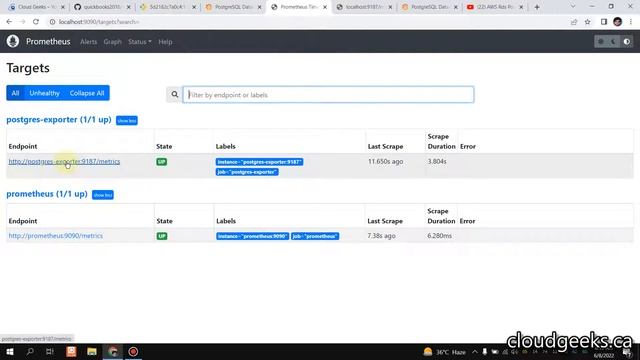Open Windows Task View
The height and width of the screenshot is (360, 640).
tap(50, 351)
